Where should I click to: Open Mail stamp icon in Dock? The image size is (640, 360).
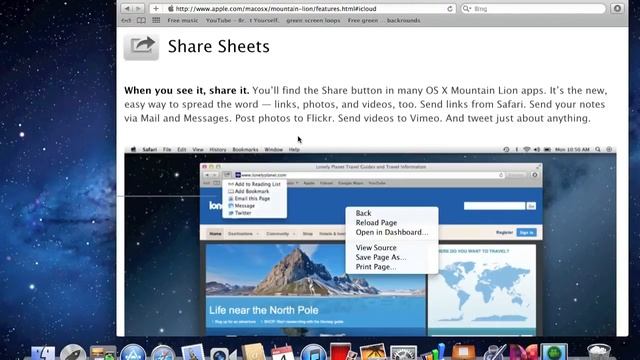click(x=193, y=352)
